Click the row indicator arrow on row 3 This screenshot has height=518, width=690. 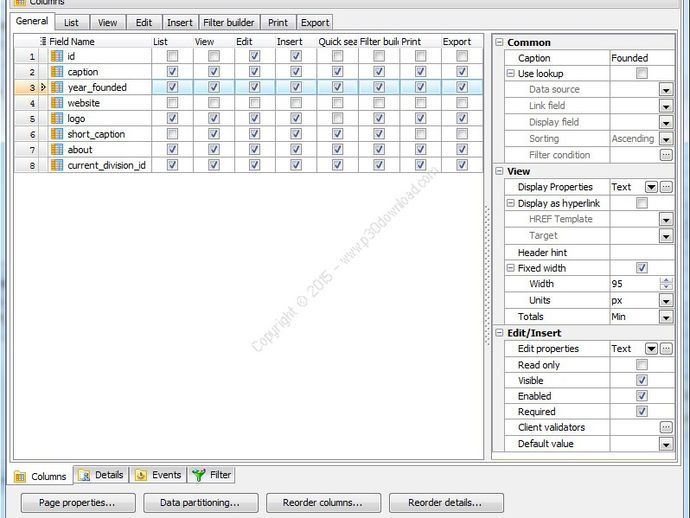click(x=43, y=87)
